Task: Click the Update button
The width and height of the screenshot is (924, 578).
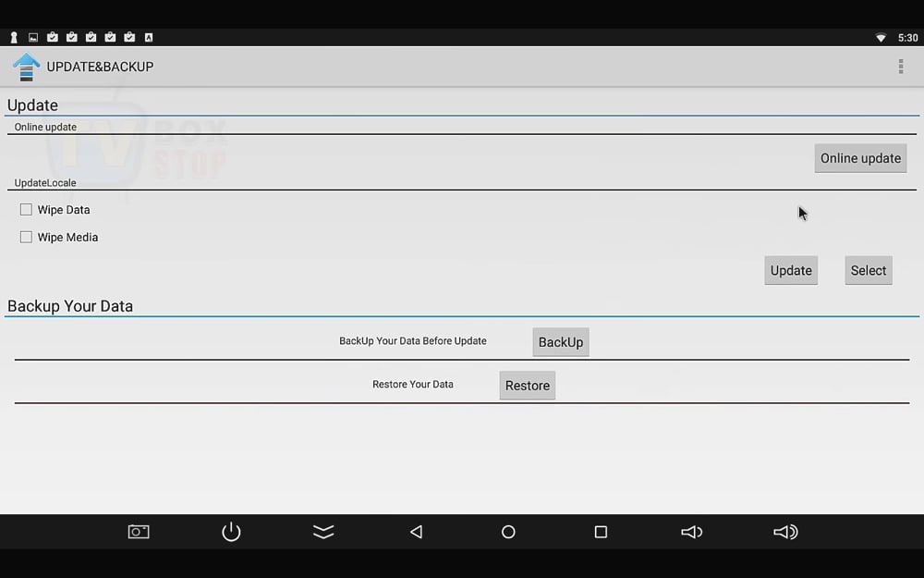Action: (x=791, y=270)
